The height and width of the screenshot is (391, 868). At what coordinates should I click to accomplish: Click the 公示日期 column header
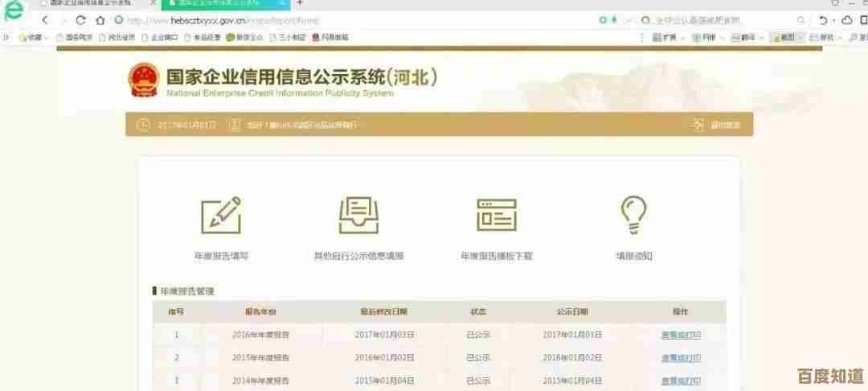click(x=572, y=312)
